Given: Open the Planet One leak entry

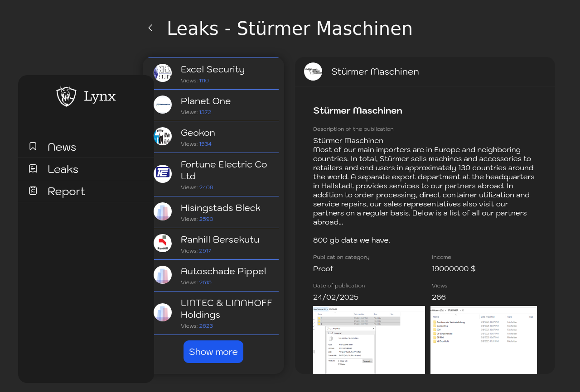Looking at the screenshot, I should pyautogui.click(x=213, y=105).
